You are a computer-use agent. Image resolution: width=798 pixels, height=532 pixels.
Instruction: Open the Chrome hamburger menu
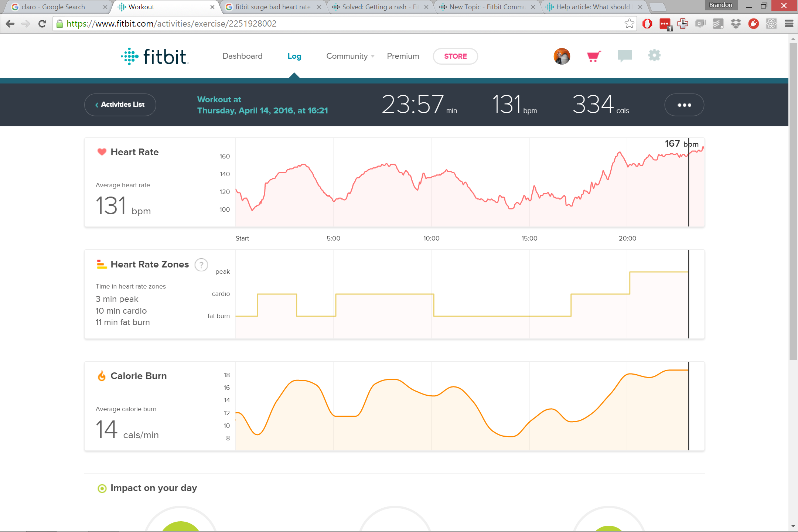pyautogui.click(x=789, y=24)
